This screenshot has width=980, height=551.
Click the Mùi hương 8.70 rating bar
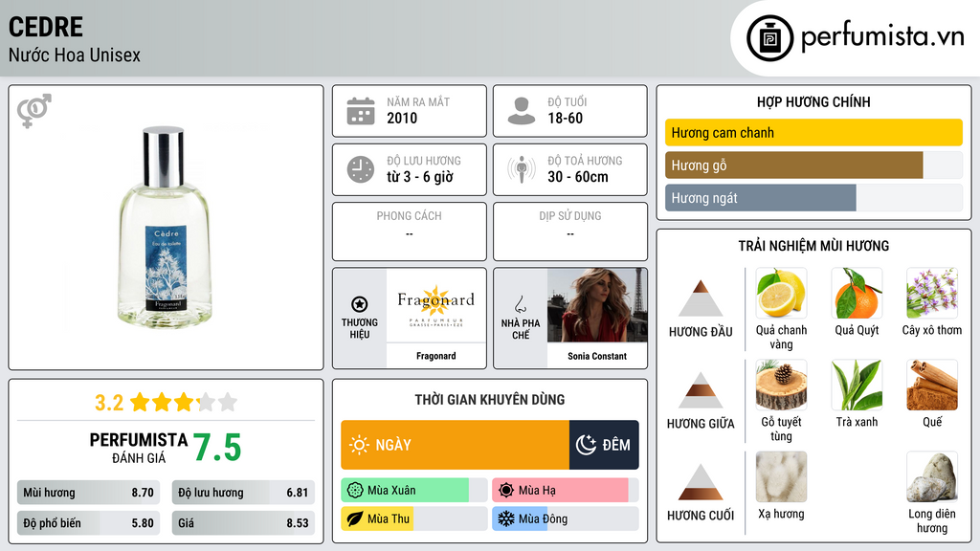pos(88,493)
